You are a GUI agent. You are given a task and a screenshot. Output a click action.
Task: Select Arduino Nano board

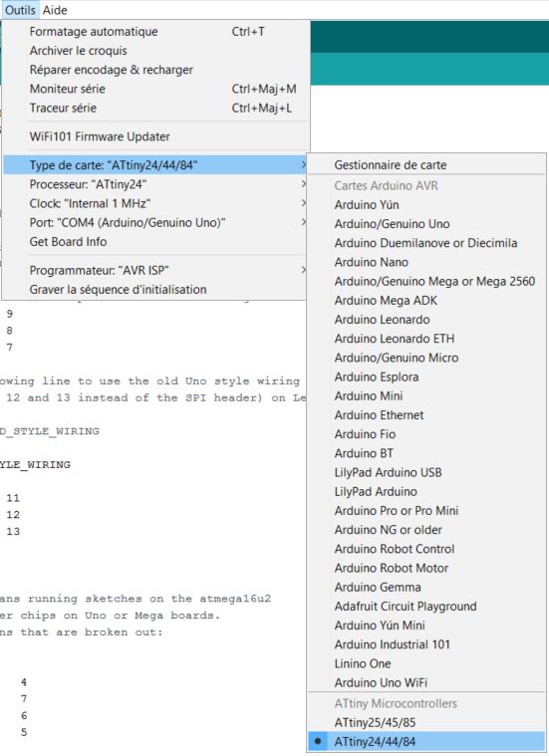426,262
